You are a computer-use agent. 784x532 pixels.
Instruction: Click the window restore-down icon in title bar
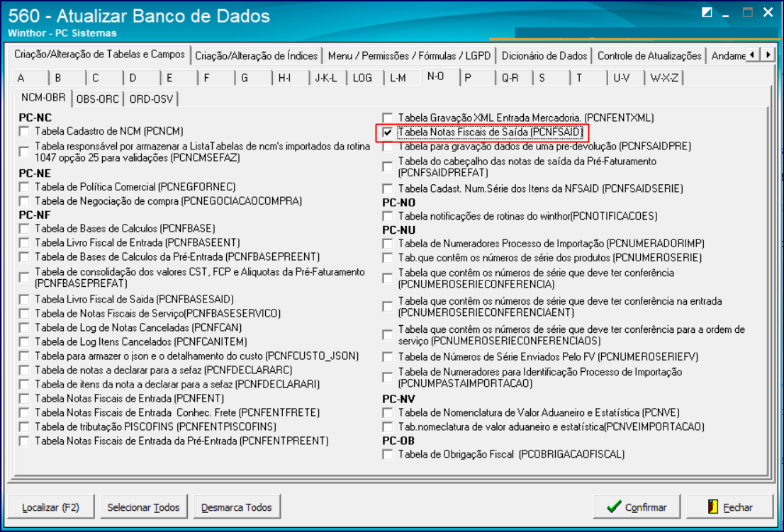707,13
